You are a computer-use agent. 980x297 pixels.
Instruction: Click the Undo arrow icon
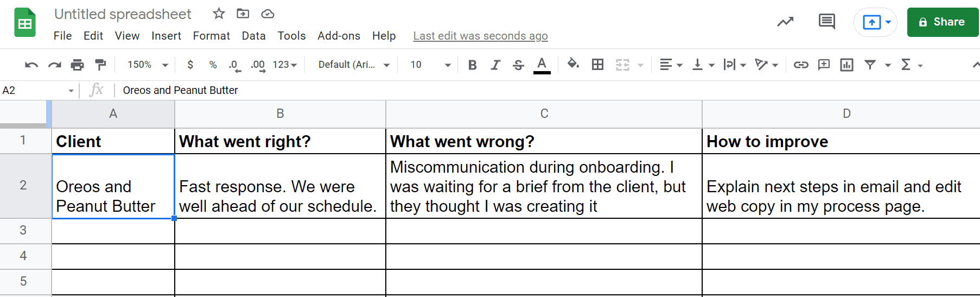(31, 65)
